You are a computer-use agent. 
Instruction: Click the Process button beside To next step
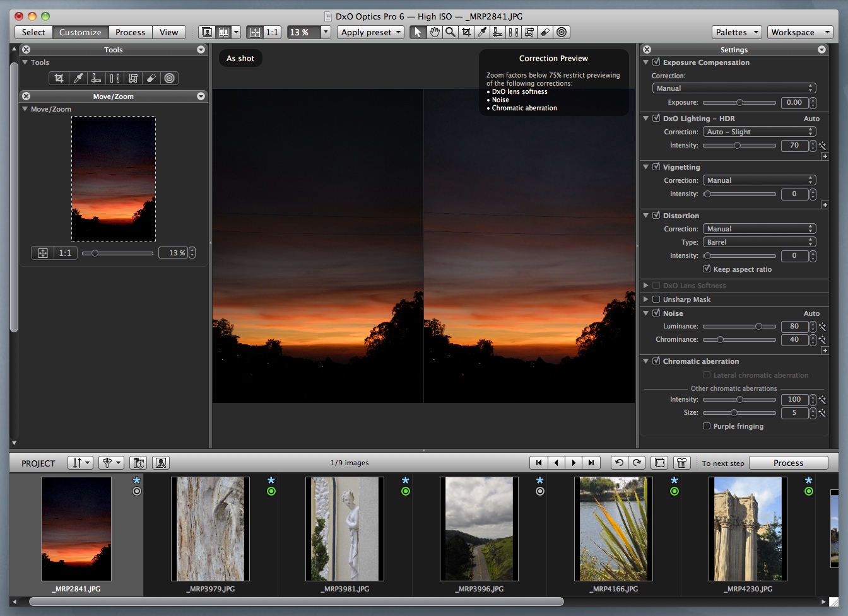point(788,463)
